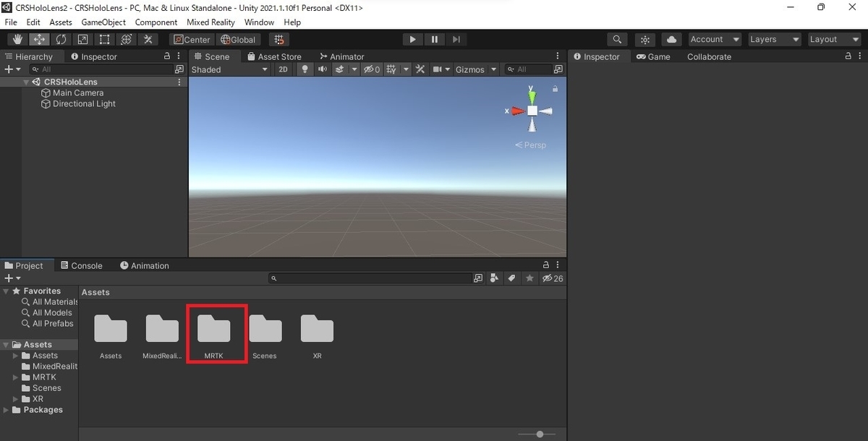Switch to the Animation tab

click(145, 265)
